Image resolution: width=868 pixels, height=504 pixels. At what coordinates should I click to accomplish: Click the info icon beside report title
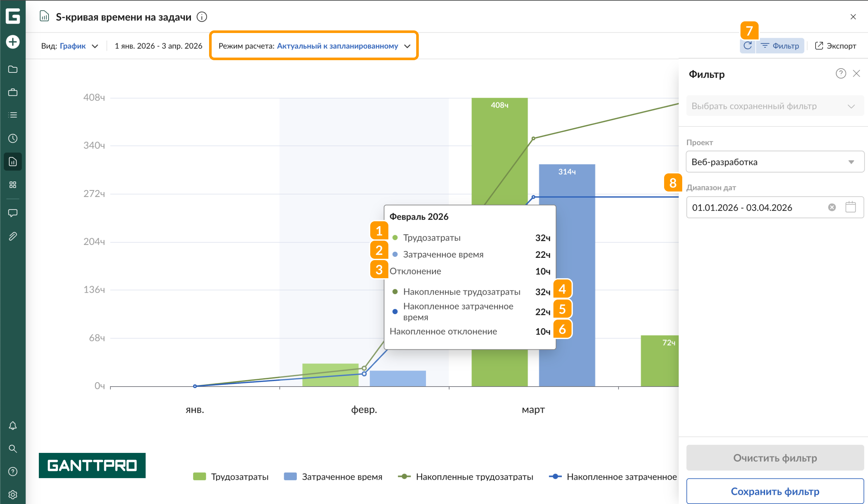202,17
